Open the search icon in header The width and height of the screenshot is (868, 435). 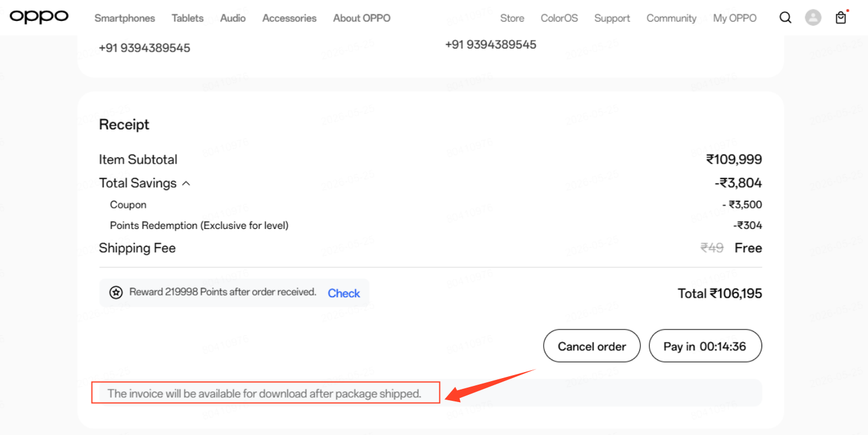[x=785, y=18]
